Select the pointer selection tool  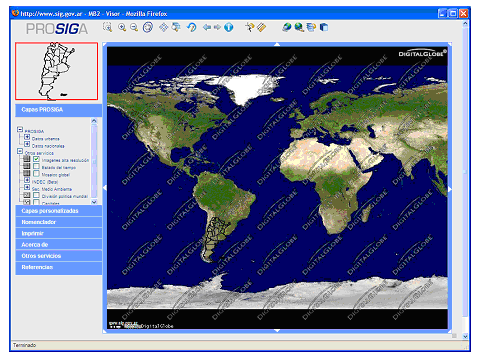(250, 27)
